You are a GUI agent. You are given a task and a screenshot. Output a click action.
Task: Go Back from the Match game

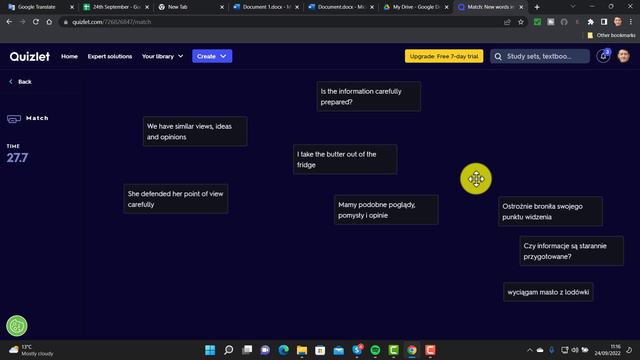[20, 82]
